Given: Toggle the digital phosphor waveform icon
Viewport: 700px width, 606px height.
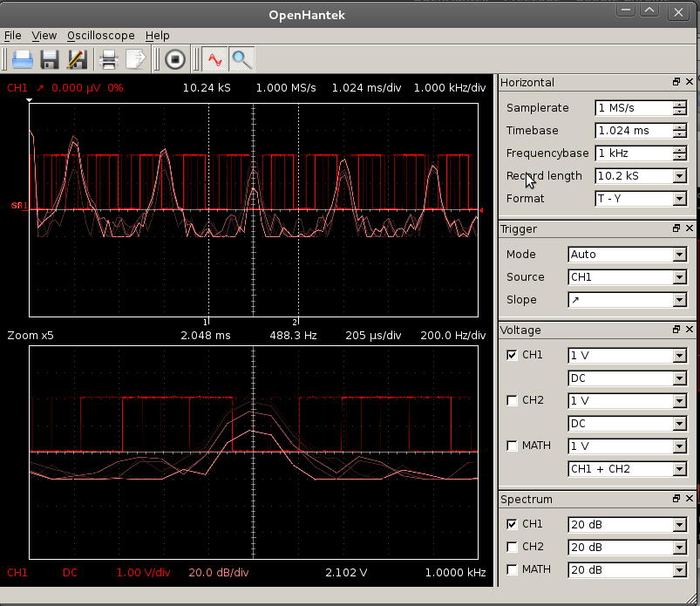Looking at the screenshot, I should tap(214, 59).
